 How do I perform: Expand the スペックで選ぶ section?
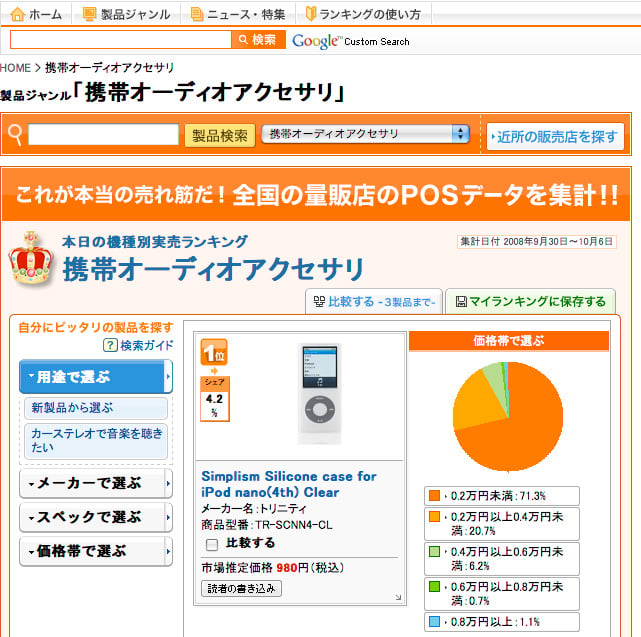96,517
